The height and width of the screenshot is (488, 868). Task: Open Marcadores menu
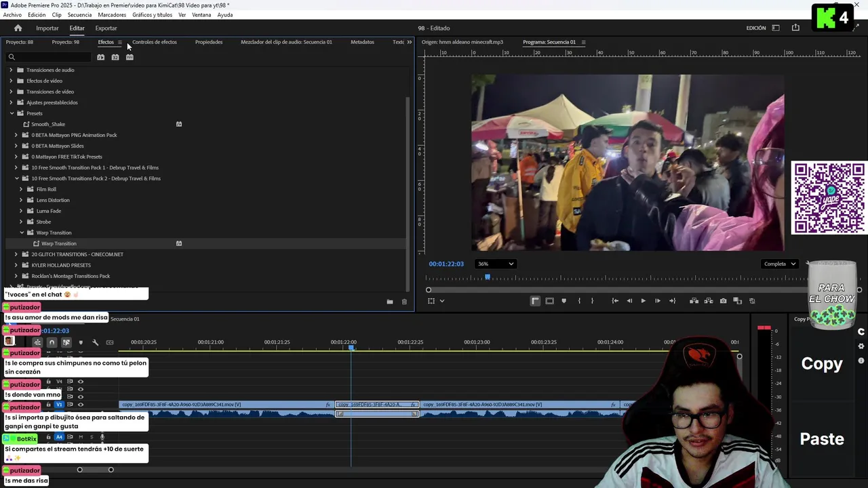[112, 15]
